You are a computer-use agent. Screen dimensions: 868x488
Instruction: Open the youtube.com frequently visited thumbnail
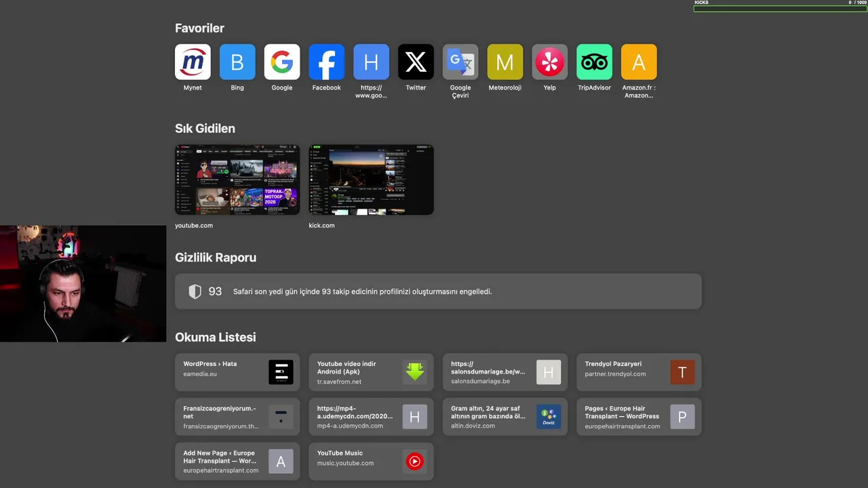(237, 180)
